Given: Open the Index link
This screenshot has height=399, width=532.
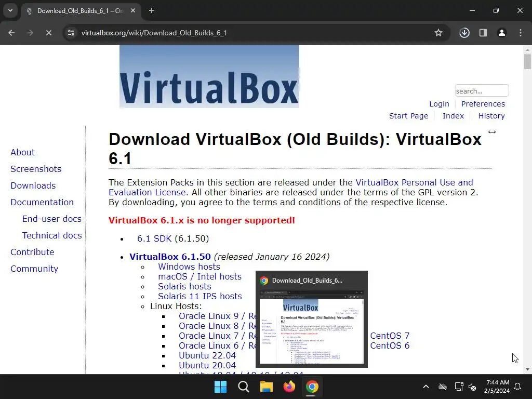Looking at the screenshot, I should point(453,116).
